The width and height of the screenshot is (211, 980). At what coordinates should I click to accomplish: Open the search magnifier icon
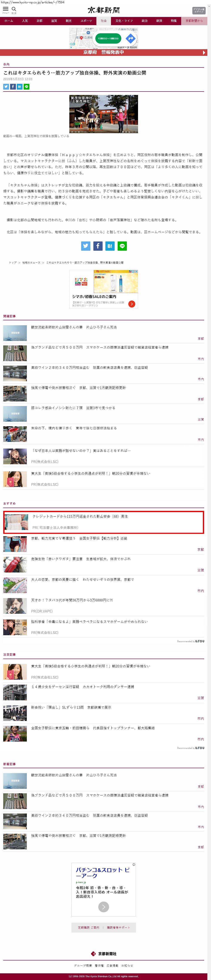14,9
